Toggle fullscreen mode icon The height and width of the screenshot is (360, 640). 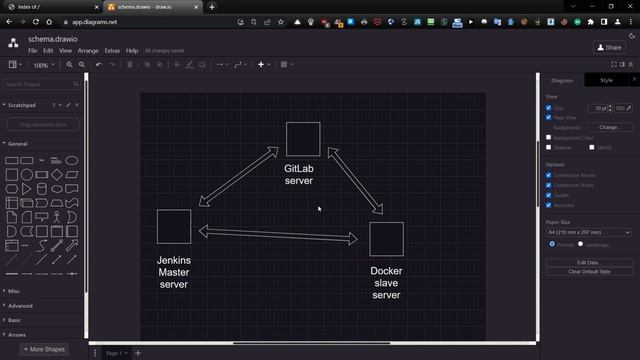[x=613, y=64]
